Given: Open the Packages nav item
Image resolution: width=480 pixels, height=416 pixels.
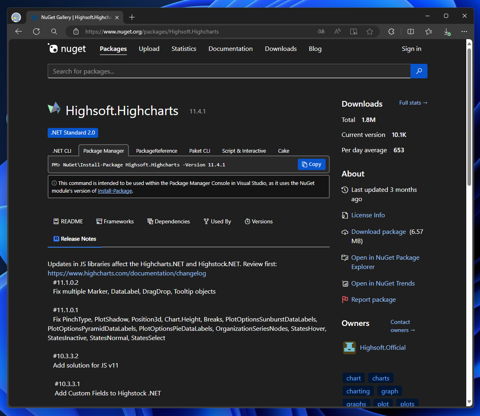Looking at the screenshot, I should [113, 49].
